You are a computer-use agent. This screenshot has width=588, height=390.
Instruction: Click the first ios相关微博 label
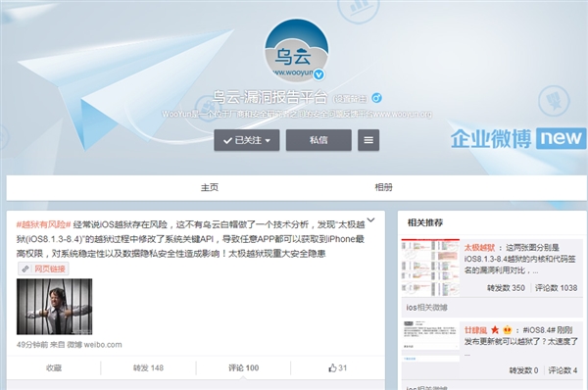426,308
